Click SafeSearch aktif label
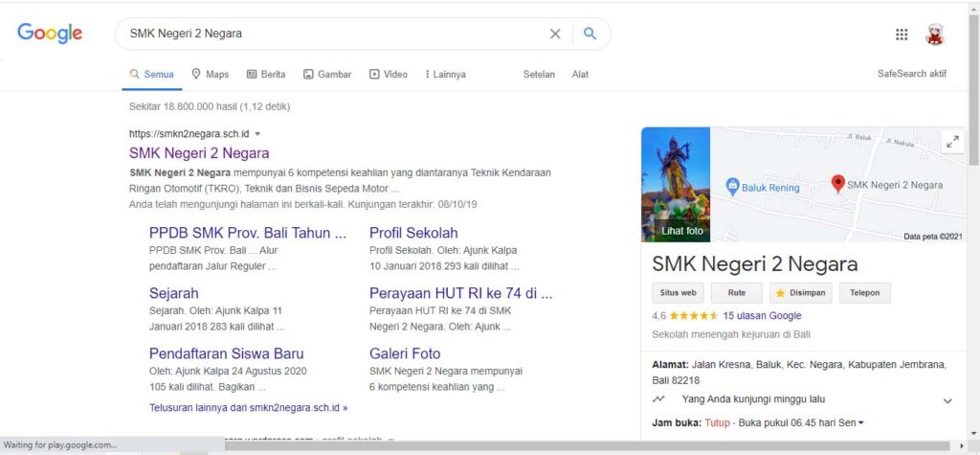 point(912,73)
